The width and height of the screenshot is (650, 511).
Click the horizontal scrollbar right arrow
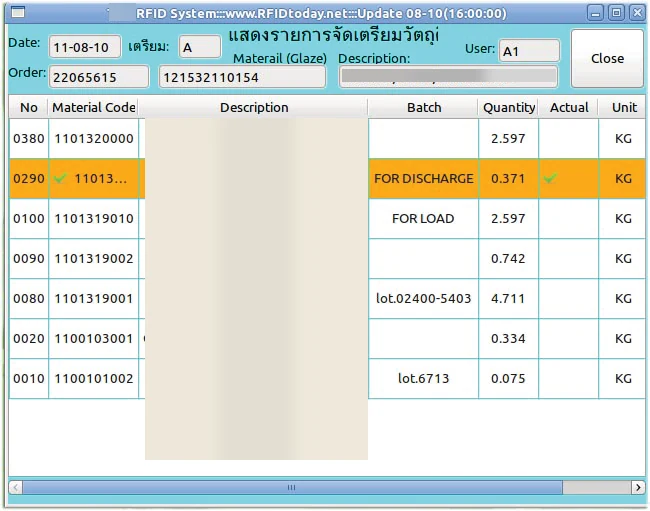[638, 487]
